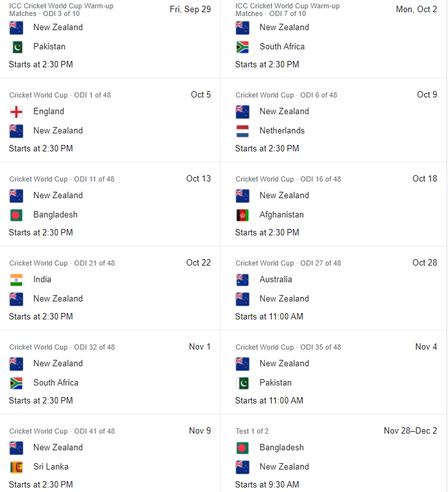Image resolution: width=448 pixels, height=492 pixels.
Task: Click Sri Lanka flag in Nov 9 match
Action: (16, 467)
